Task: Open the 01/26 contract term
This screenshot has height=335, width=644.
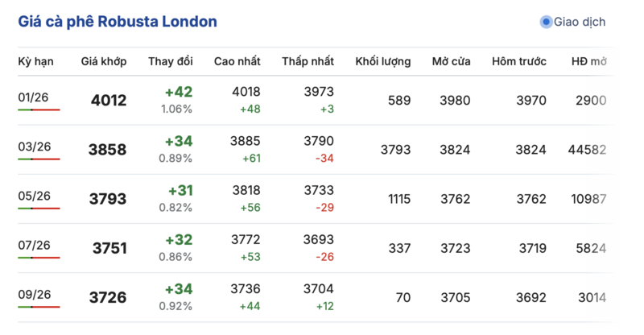Action: pos(34,97)
